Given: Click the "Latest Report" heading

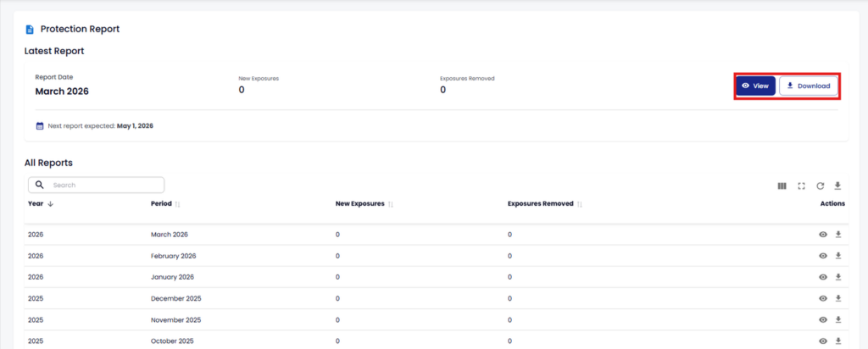Looking at the screenshot, I should [x=54, y=51].
